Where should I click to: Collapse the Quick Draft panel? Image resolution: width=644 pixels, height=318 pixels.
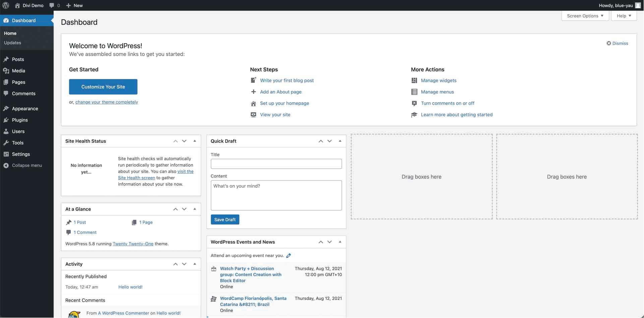340,141
